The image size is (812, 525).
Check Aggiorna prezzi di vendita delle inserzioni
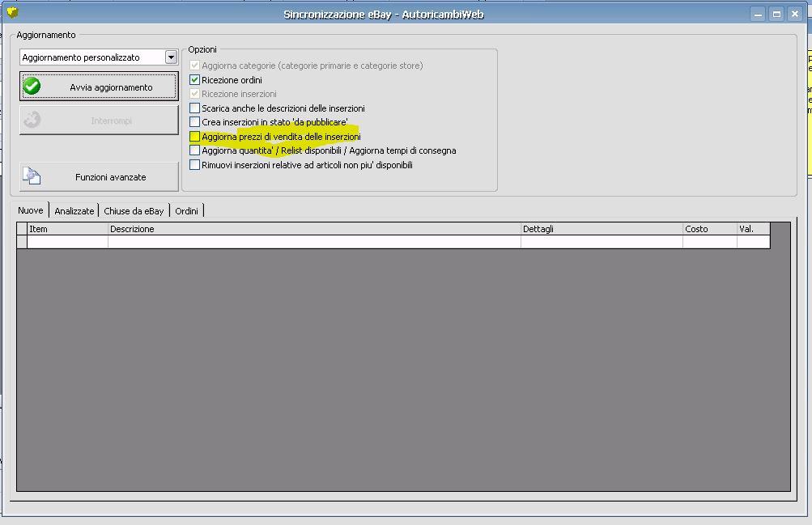coord(195,137)
